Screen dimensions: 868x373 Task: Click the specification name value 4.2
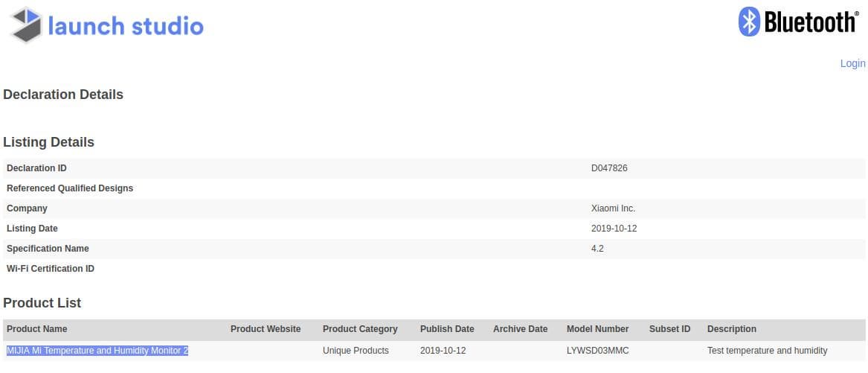(x=597, y=249)
